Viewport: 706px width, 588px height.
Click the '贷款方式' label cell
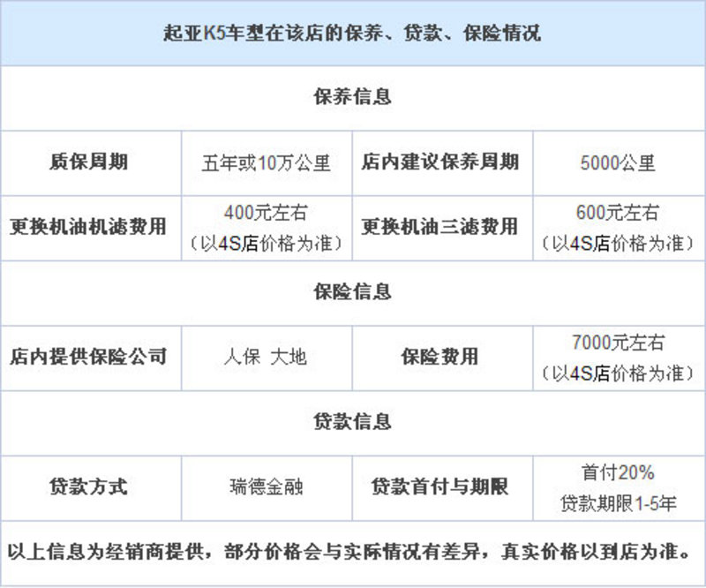(89, 486)
